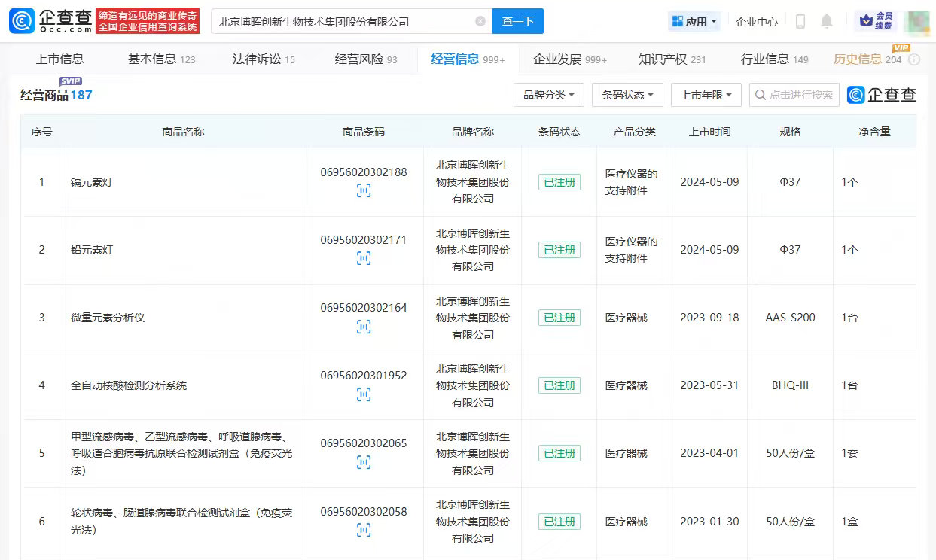Image resolution: width=936 pixels, height=560 pixels.
Task: Click the mobile phone icon in header
Action: pos(800,22)
